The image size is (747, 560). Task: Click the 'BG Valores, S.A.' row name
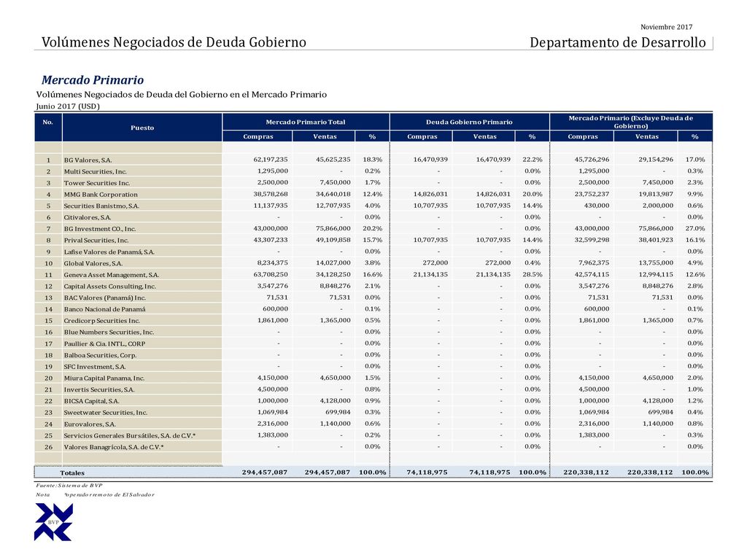[x=88, y=160]
